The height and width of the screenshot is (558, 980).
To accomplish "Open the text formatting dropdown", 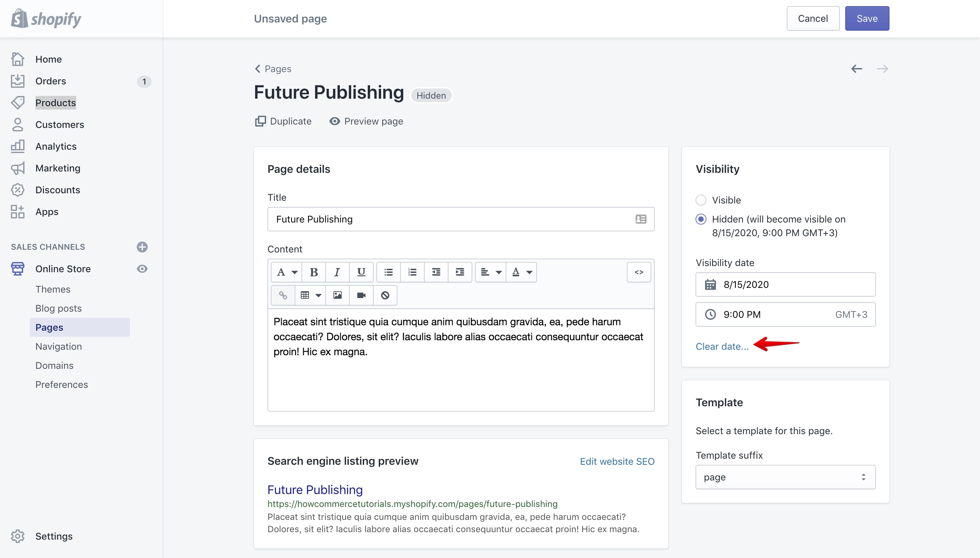I will (287, 272).
